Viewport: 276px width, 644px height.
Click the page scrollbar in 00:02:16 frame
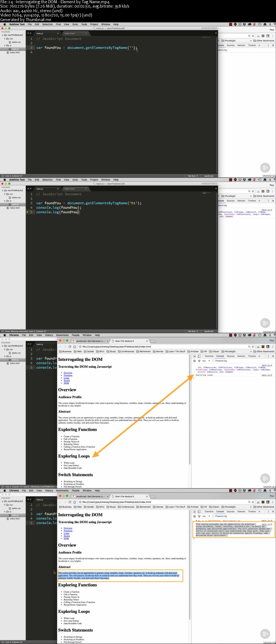click(190, 565)
